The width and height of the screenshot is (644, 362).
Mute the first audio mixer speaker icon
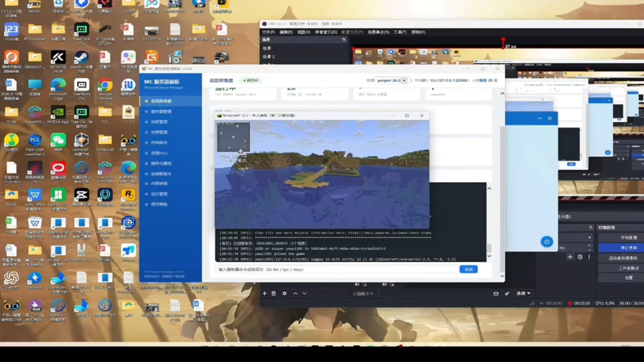tap(357, 284)
